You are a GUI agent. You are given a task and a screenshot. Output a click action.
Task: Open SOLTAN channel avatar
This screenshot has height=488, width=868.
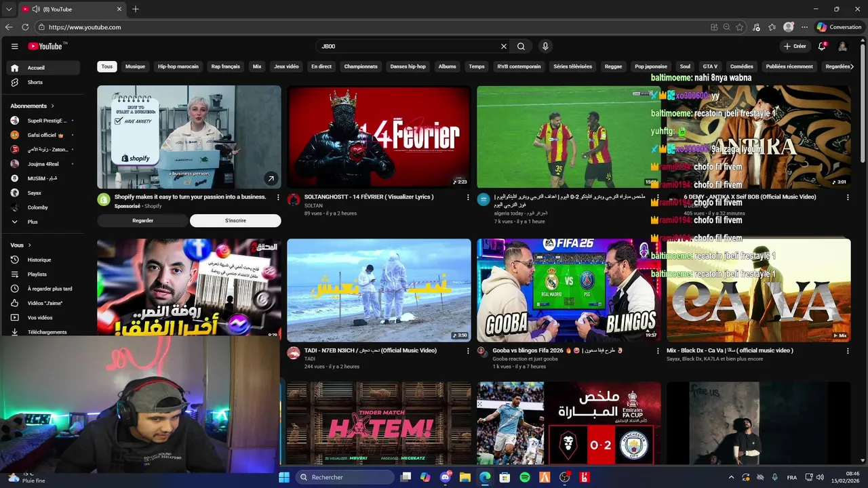coord(294,199)
